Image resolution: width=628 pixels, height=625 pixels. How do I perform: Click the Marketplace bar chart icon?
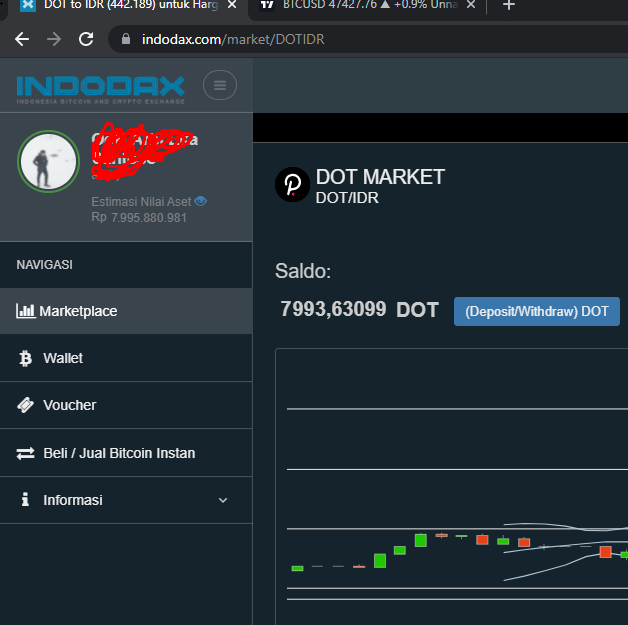(26, 311)
